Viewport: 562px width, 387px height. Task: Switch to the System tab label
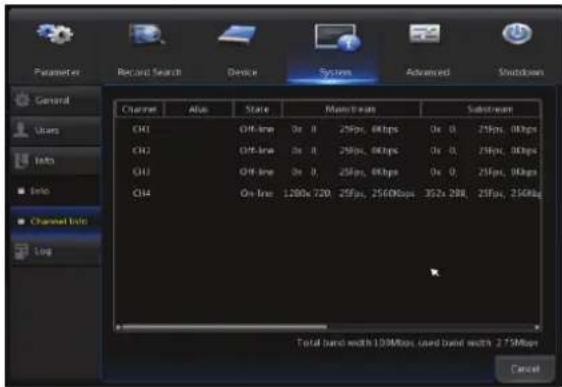pyautogui.click(x=335, y=72)
